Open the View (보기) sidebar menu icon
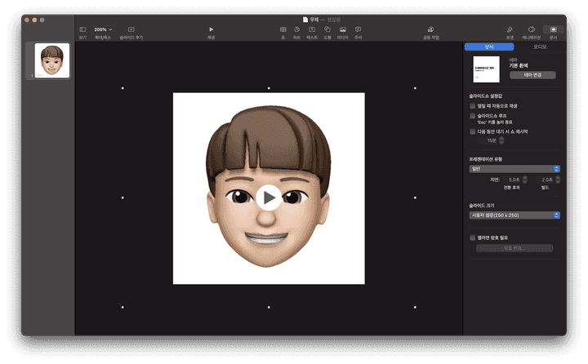This screenshot has width=588, height=364. pyautogui.click(x=82, y=29)
